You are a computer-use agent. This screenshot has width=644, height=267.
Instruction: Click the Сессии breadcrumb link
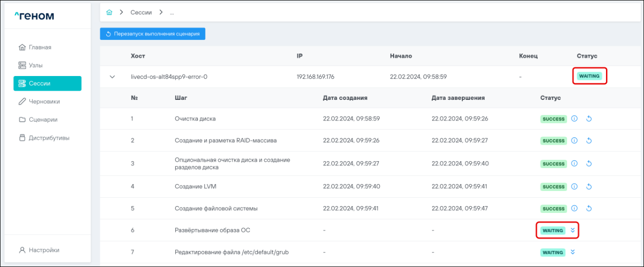[x=141, y=12]
